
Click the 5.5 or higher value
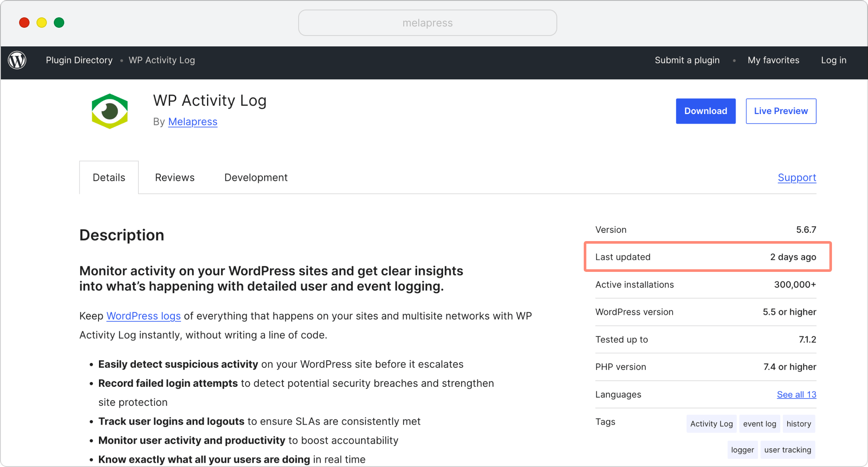[789, 312]
